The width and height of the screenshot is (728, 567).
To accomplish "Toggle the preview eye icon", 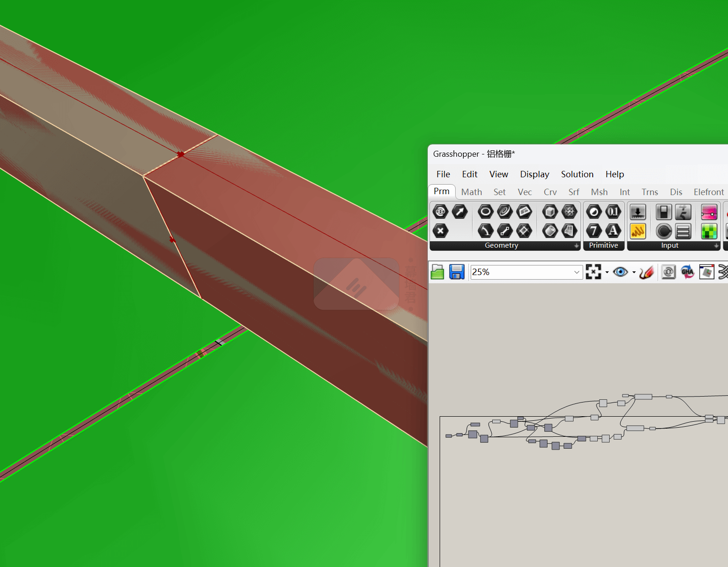I will click(x=620, y=272).
